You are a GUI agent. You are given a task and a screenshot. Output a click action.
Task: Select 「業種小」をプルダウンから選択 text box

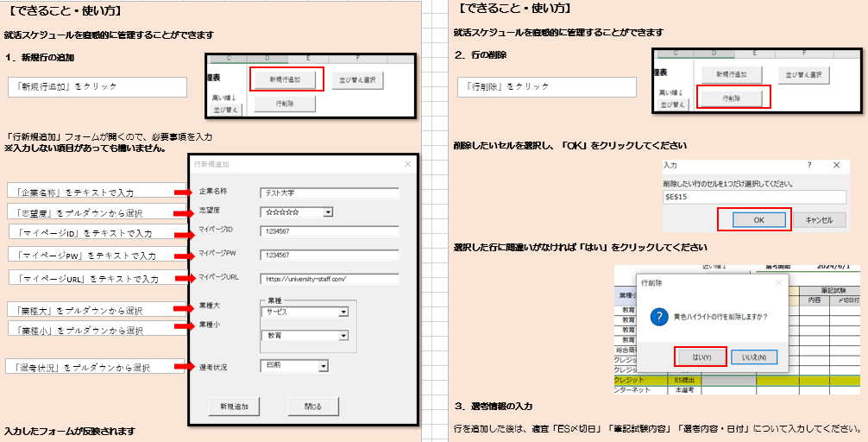[x=97, y=328]
